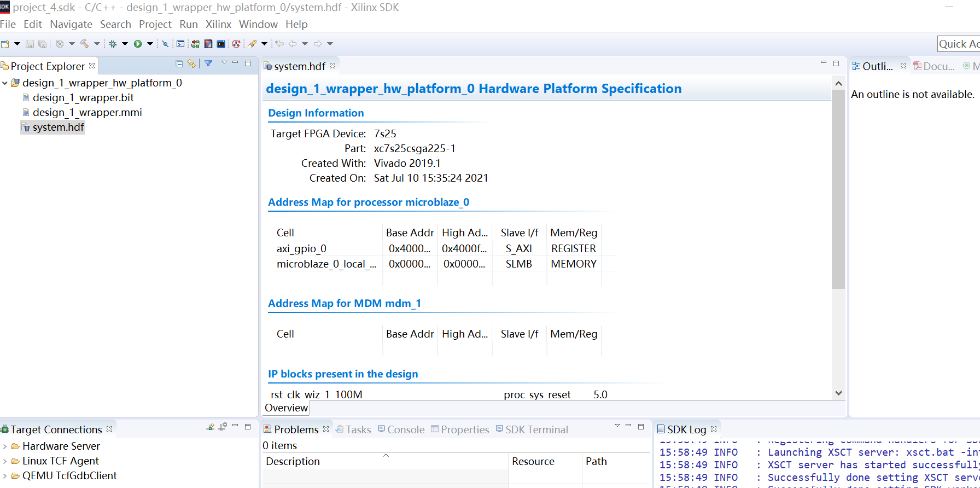The image size is (980, 488).
Task: Click the Program FPGA toolbar icon
Action: (195, 44)
